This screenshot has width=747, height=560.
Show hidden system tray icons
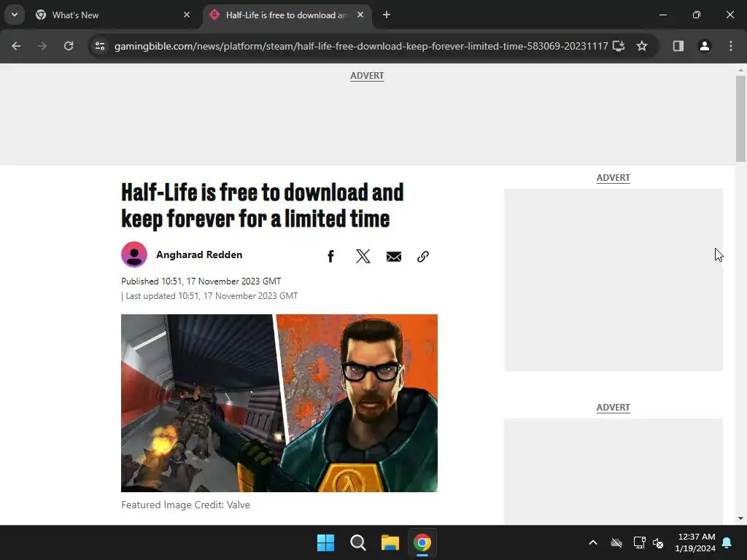[593, 542]
